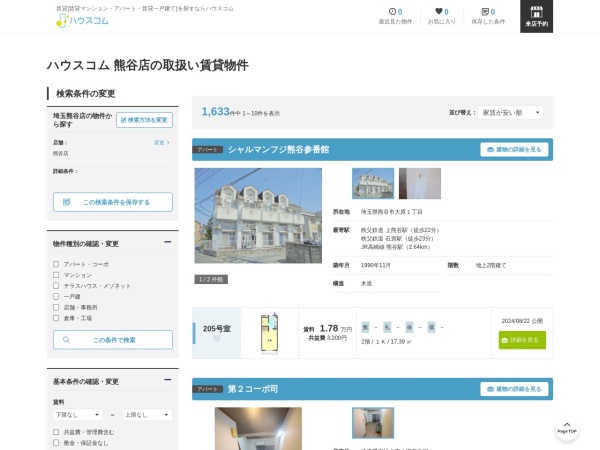600x450 pixels.
Task: Check the 店舗・事務所 checkbox
Action: (x=56, y=307)
